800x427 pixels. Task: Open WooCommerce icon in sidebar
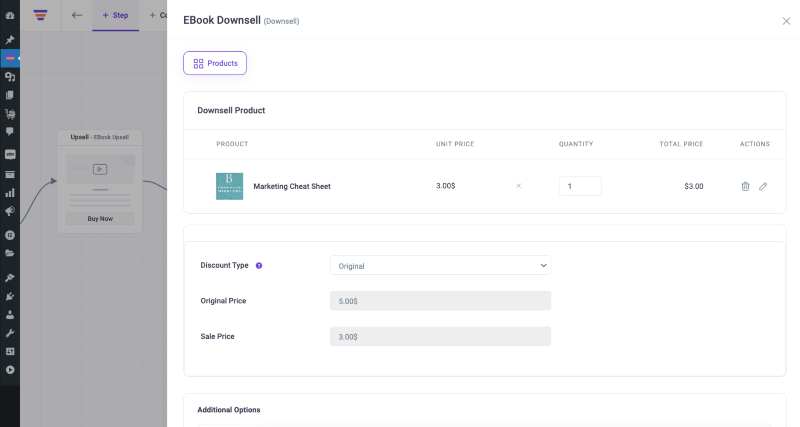tap(10, 155)
